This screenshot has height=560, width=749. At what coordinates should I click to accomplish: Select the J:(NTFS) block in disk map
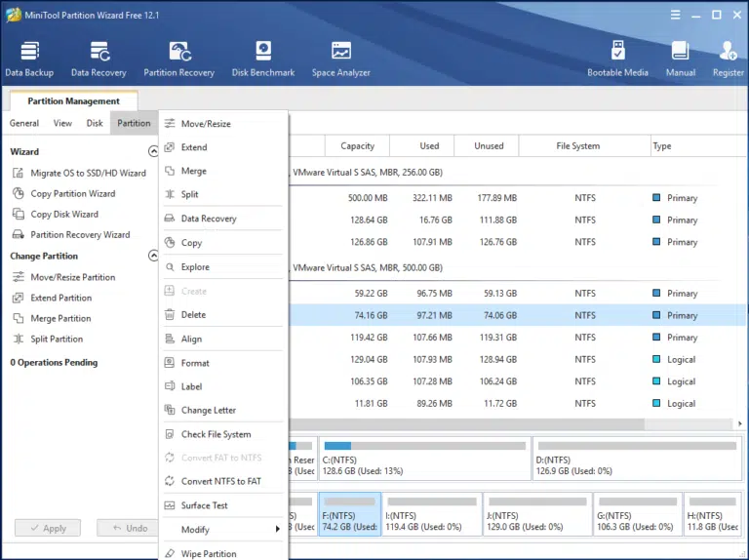tap(537, 514)
